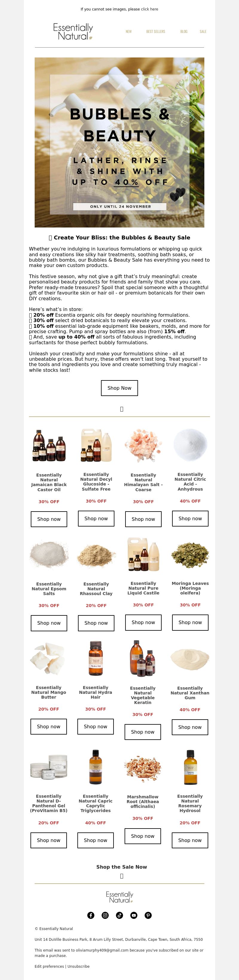Open the Himalayan Salt product image
This screenshot has height=980, width=239.
(143, 445)
